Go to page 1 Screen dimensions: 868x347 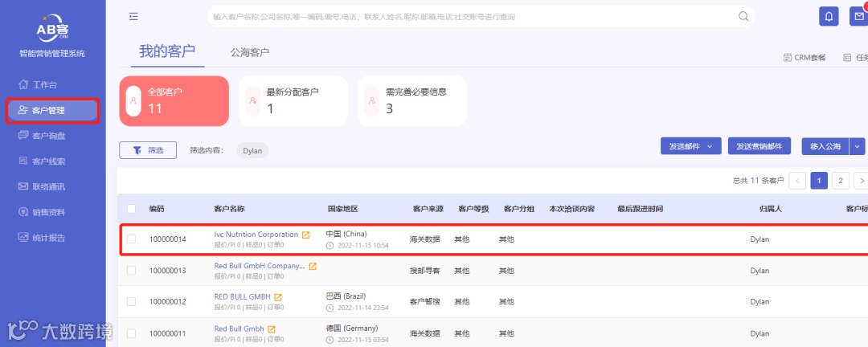(x=819, y=181)
